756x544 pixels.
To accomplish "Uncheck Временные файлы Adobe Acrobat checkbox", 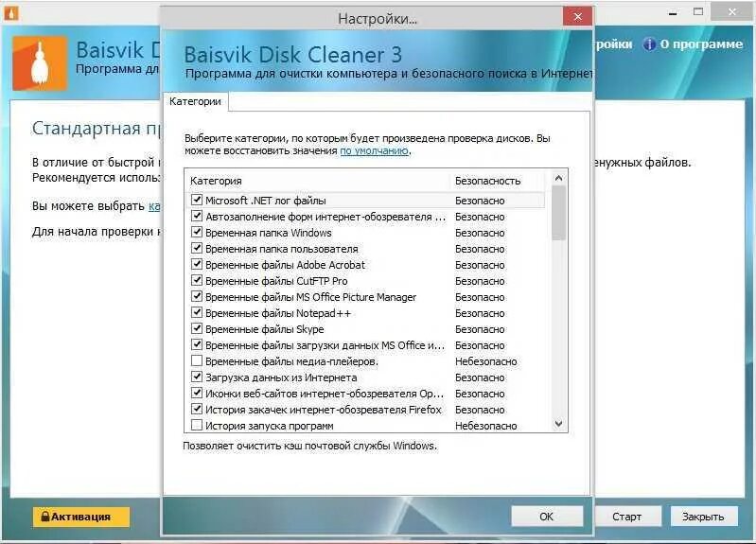I will point(197,264).
